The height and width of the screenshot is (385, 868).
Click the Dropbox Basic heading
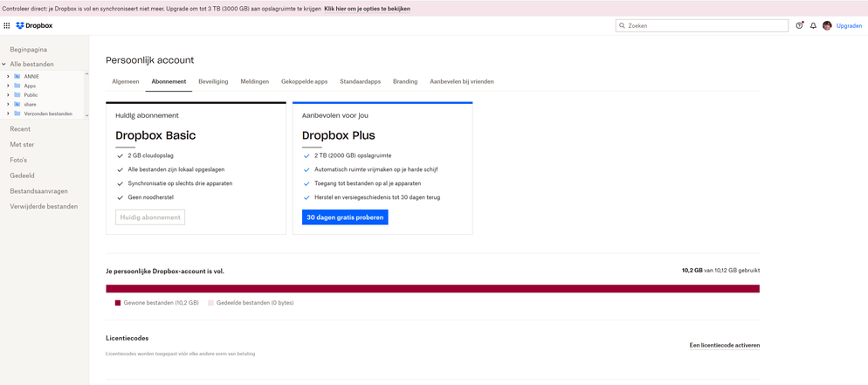tap(155, 135)
